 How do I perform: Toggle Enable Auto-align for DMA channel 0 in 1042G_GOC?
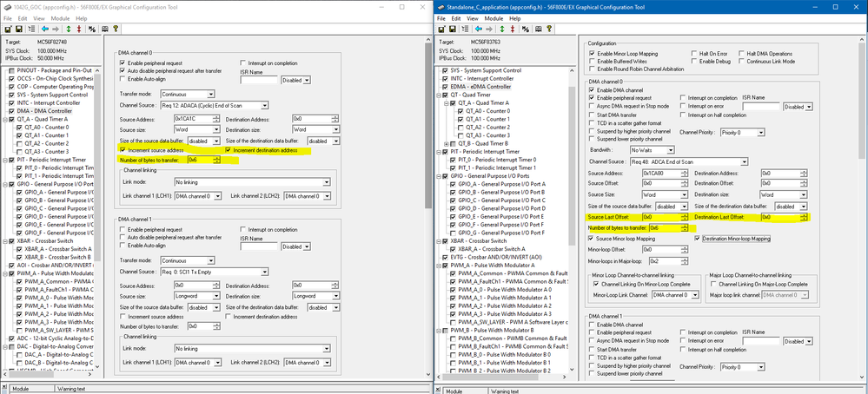click(123, 79)
